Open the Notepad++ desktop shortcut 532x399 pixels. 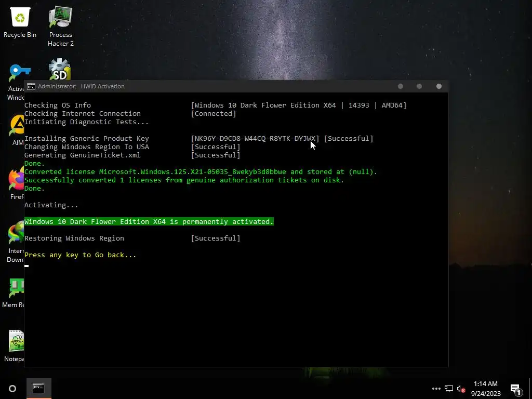(x=14, y=346)
